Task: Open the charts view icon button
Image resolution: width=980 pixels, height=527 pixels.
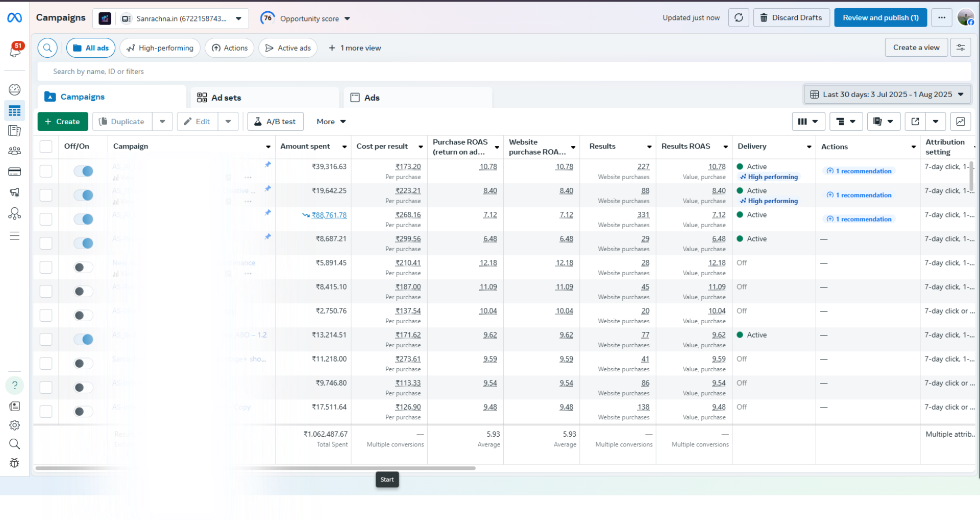Action: click(961, 122)
